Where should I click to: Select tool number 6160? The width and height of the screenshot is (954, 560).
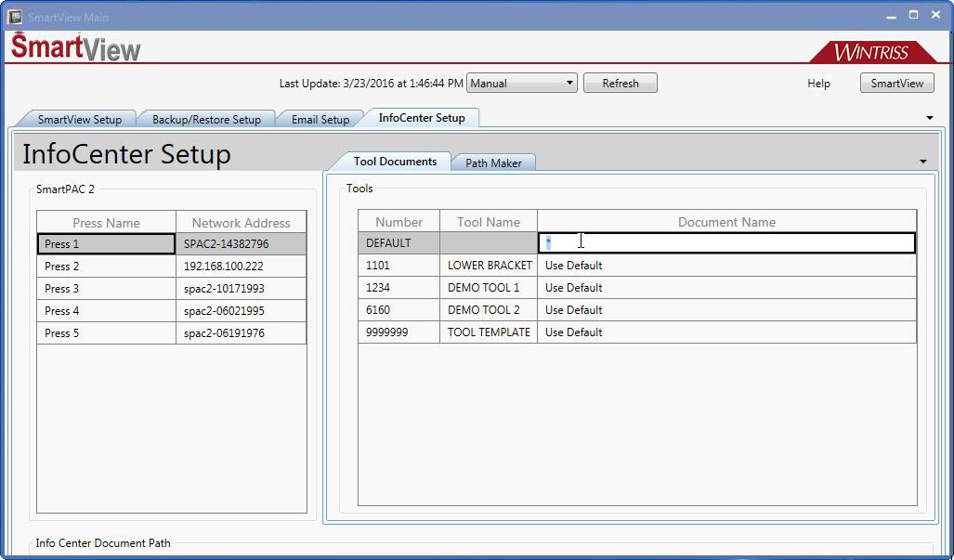pos(399,310)
